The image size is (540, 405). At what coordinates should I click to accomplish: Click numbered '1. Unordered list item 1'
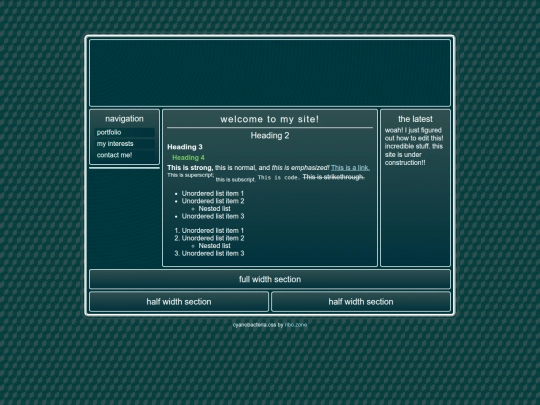point(209,231)
